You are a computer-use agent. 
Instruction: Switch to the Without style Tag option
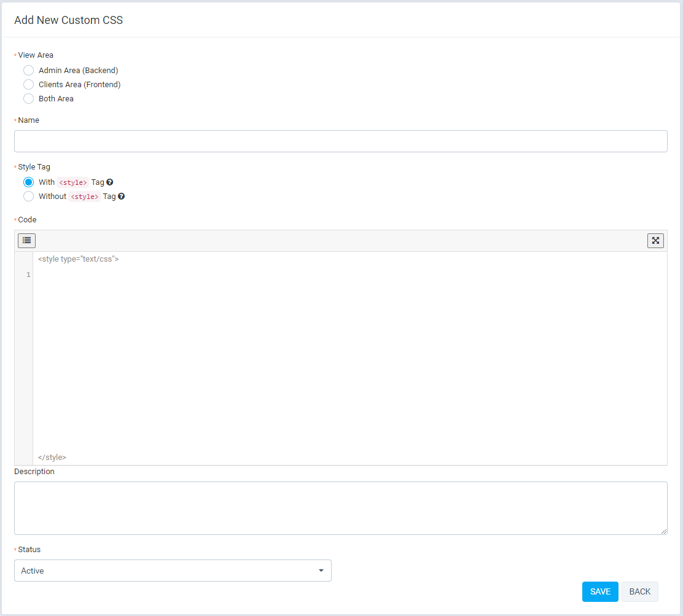(28, 196)
